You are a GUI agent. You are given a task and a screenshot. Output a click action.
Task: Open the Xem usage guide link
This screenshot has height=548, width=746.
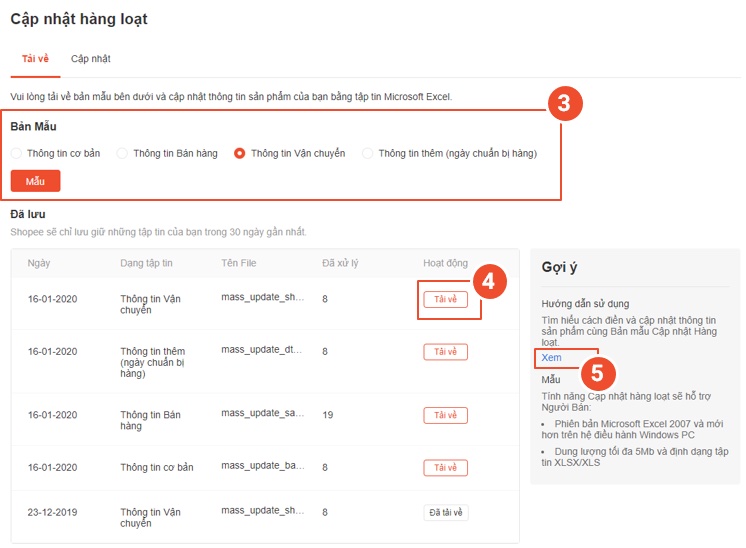[x=551, y=357]
